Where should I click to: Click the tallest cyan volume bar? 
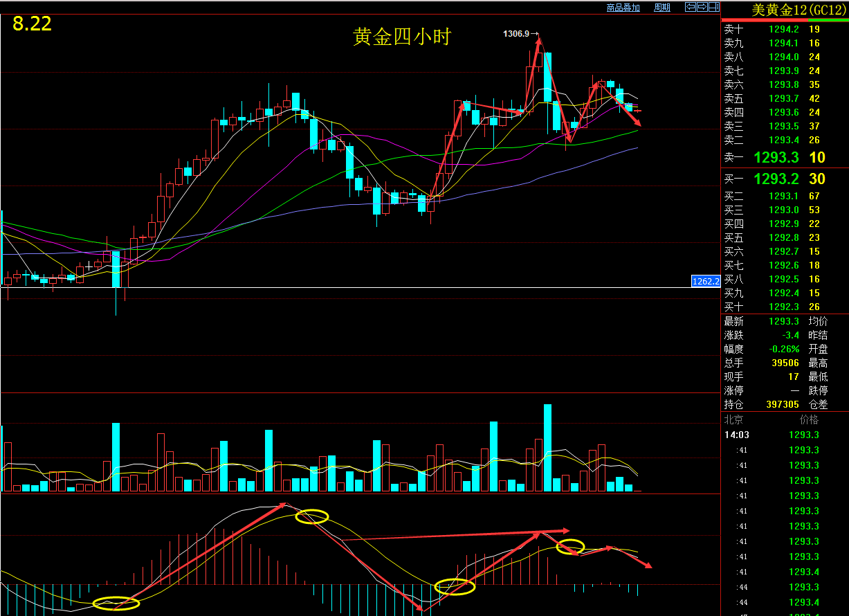(x=548, y=448)
